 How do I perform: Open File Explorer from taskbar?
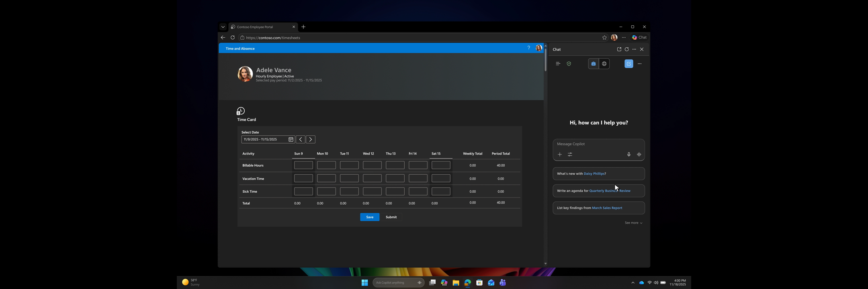456,283
